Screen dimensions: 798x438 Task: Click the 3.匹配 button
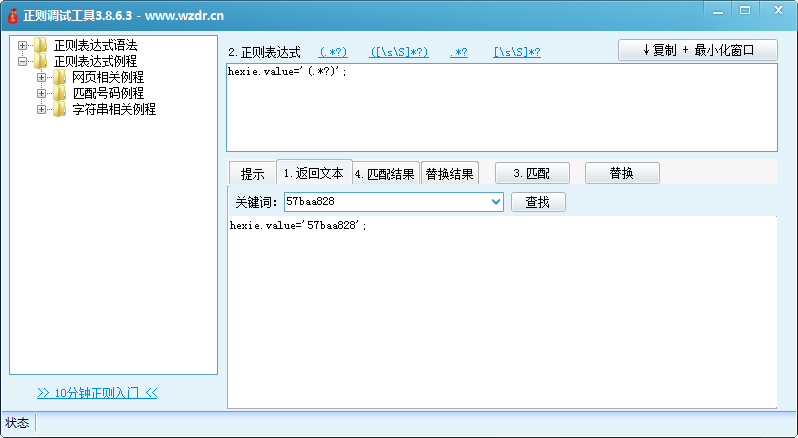click(531, 173)
